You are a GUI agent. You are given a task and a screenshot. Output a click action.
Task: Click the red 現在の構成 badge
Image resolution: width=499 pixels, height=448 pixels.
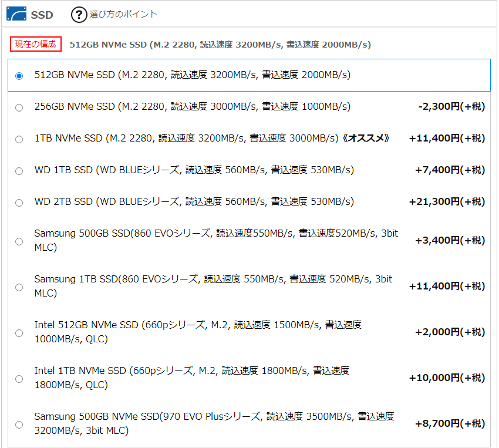tap(36, 44)
